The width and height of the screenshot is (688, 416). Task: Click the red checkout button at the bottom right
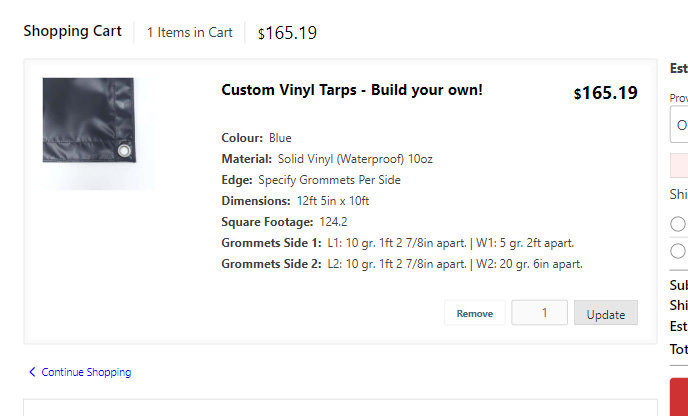[679, 397]
